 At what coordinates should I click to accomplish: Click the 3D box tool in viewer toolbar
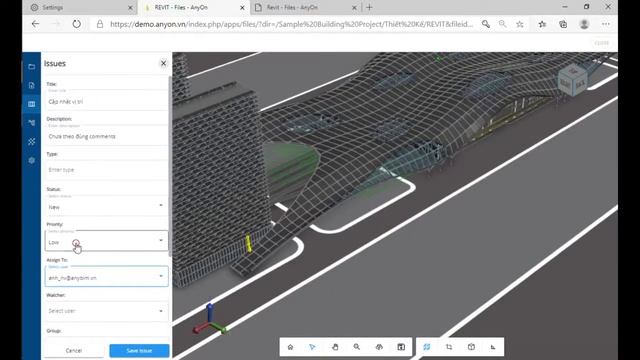(471, 347)
